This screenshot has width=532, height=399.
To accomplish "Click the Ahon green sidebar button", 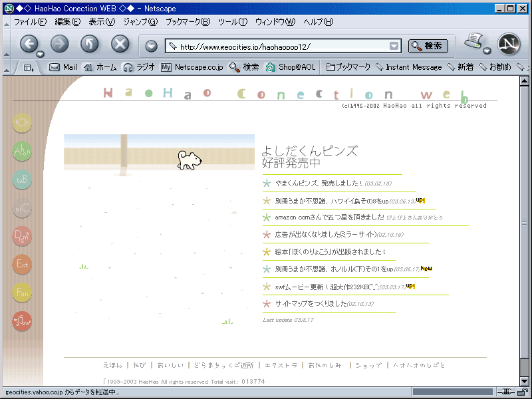I will click(22, 151).
